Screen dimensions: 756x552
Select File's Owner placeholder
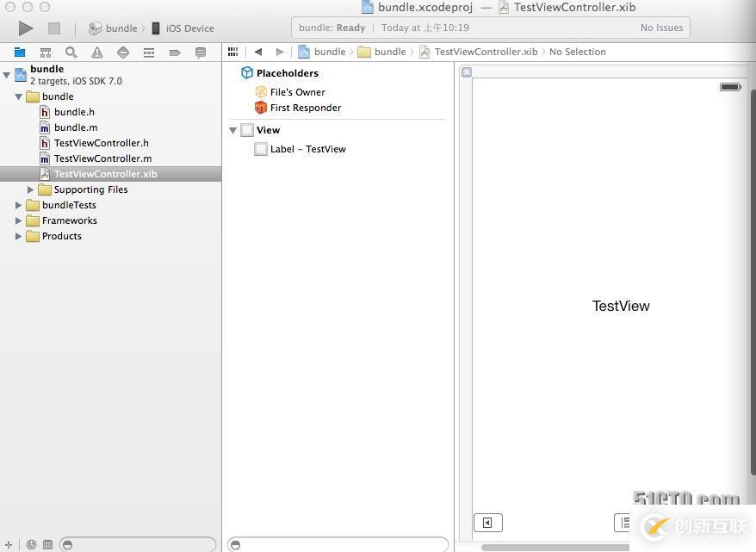pos(297,91)
